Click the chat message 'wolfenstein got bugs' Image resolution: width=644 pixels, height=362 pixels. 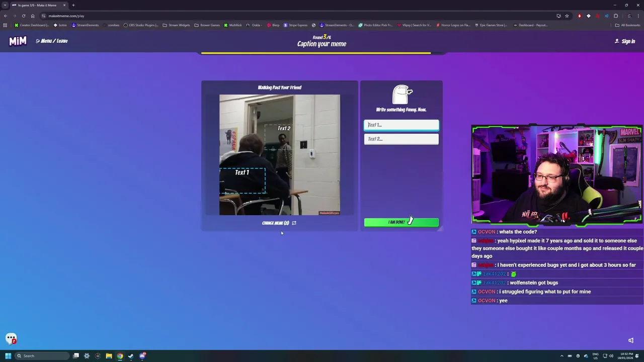(534, 283)
